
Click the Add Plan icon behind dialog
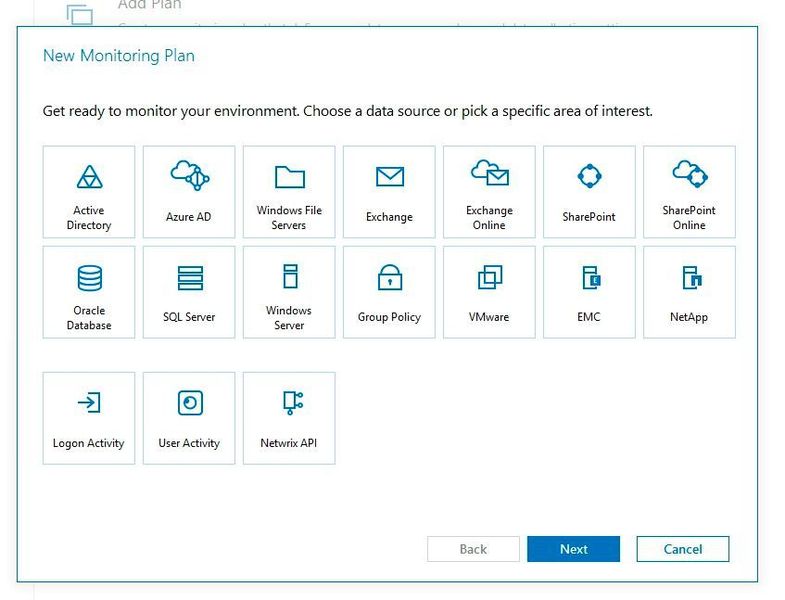tap(80, 14)
